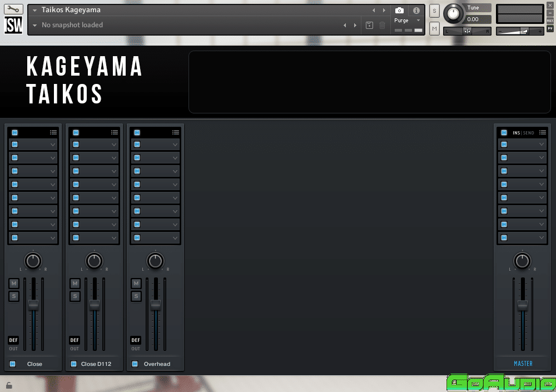The width and height of the screenshot is (556, 392).
Task: Click the Tune value field showing 0.00
Action: click(478, 19)
